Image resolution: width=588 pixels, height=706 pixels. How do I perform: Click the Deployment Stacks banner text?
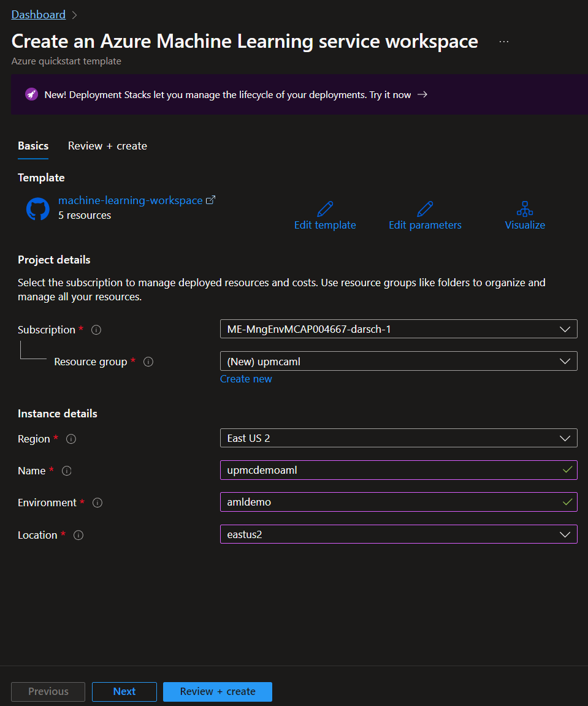coord(227,95)
